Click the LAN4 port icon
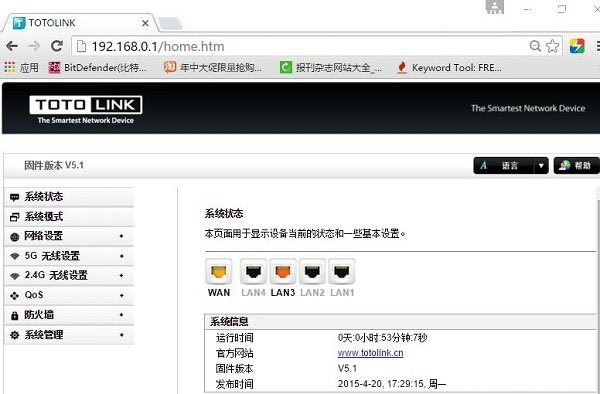 (x=253, y=272)
